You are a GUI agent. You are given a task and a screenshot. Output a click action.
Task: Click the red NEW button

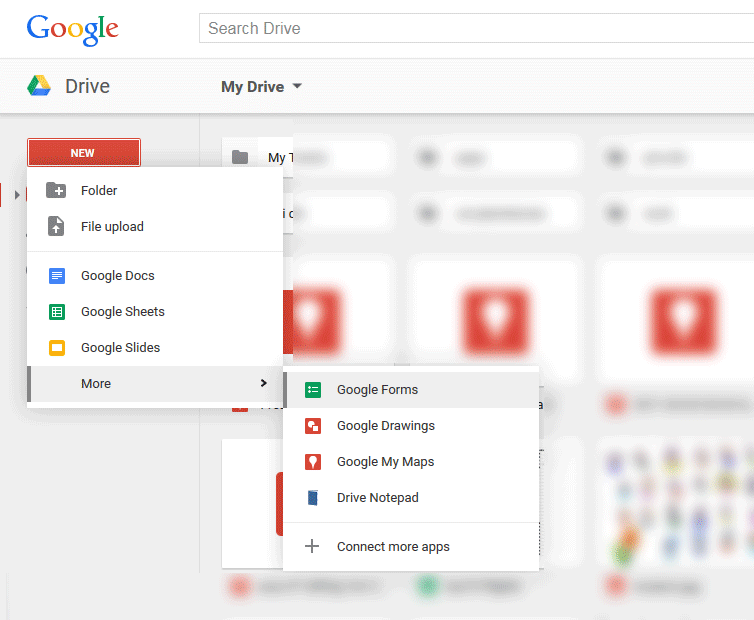coord(84,152)
